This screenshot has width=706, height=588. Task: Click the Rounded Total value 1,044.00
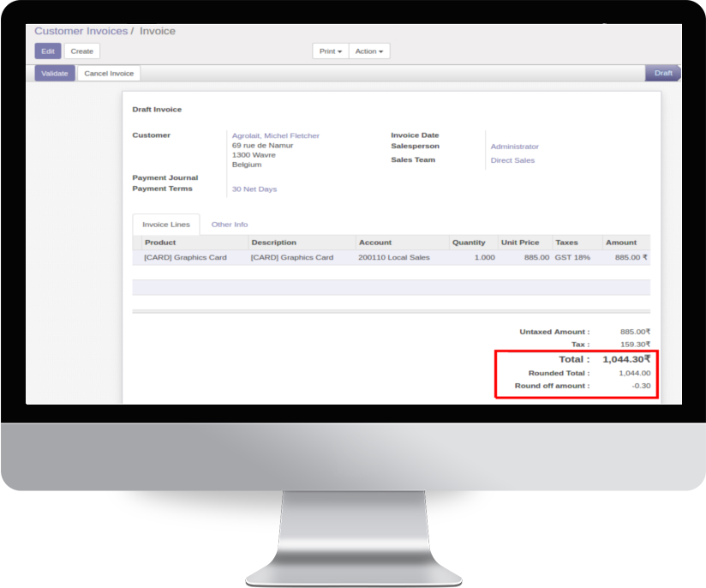click(x=634, y=373)
